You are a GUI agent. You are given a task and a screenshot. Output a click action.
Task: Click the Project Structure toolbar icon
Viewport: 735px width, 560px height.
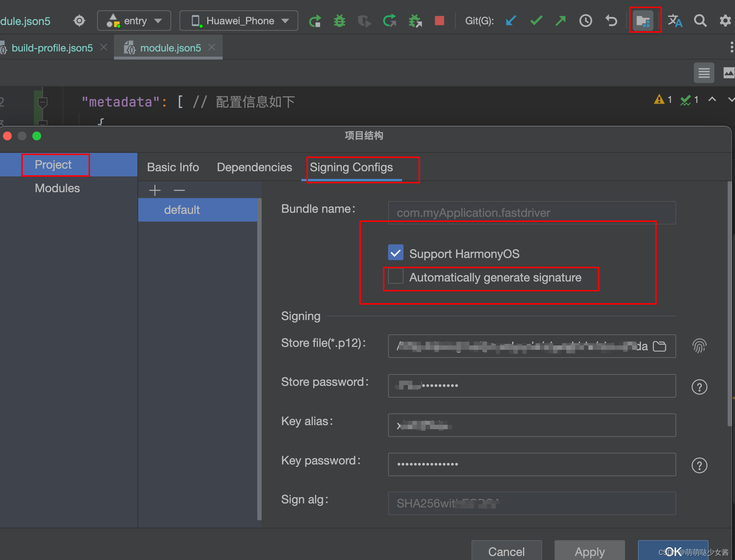click(x=643, y=21)
